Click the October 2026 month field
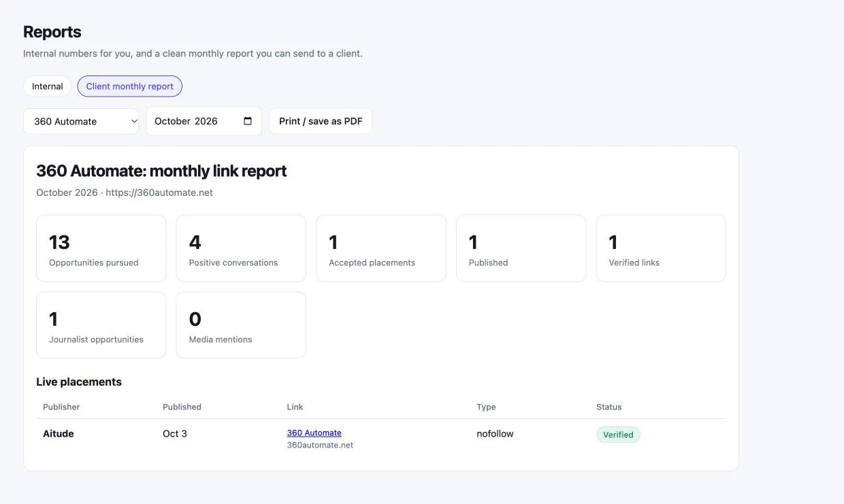 click(204, 121)
